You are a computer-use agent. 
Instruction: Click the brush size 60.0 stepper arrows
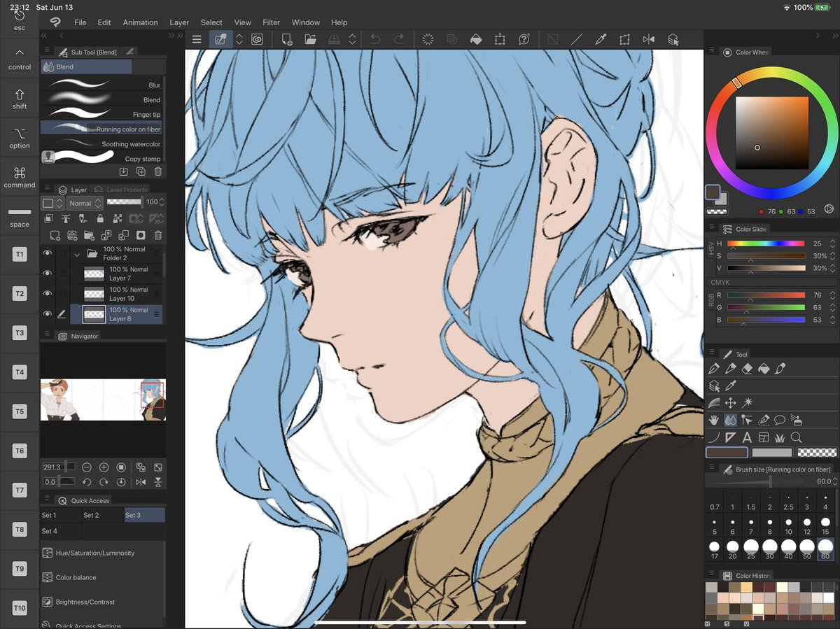(836, 481)
